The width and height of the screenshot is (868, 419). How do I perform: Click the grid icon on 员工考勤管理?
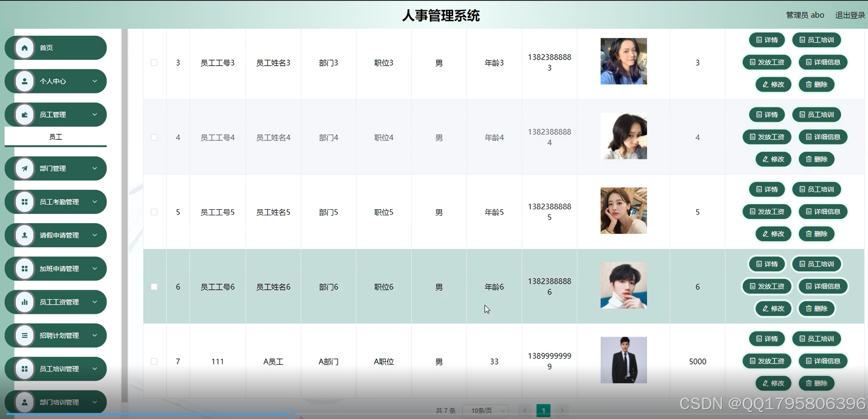(25, 201)
